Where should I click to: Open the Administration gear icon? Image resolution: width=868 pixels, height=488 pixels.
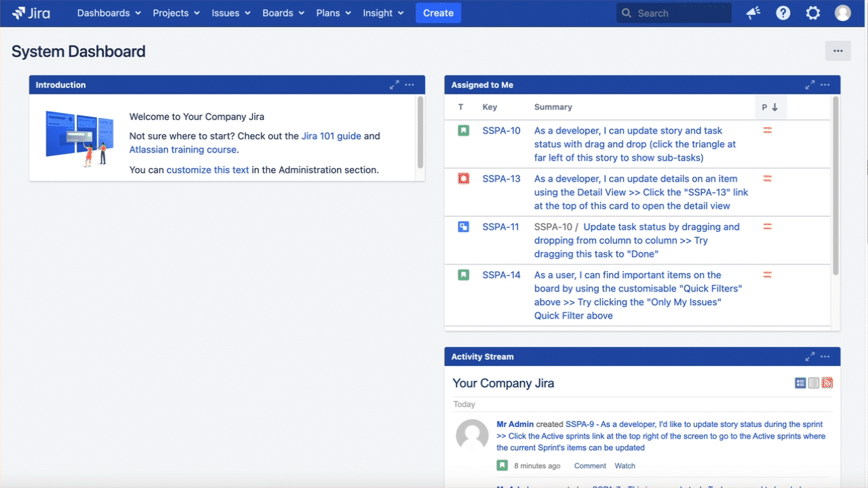coord(813,13)
